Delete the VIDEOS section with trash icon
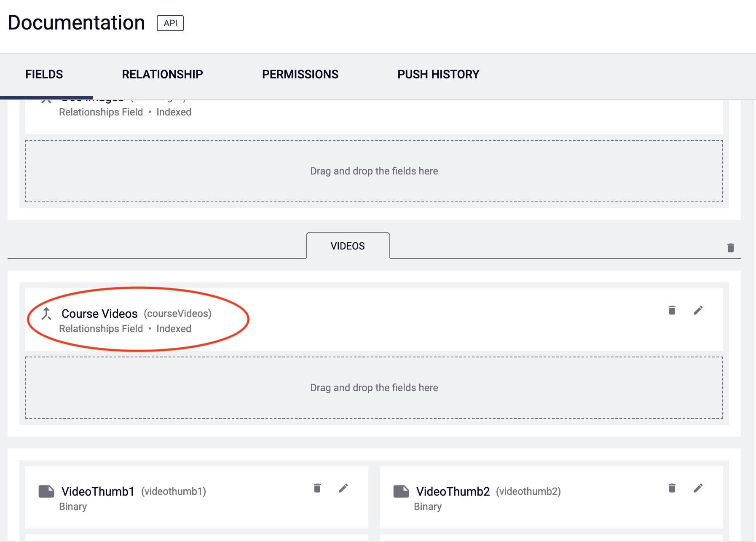 click(730, 248)
